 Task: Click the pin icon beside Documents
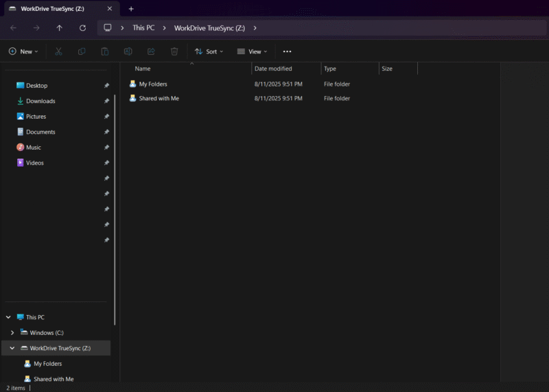[x=106, y=132]
